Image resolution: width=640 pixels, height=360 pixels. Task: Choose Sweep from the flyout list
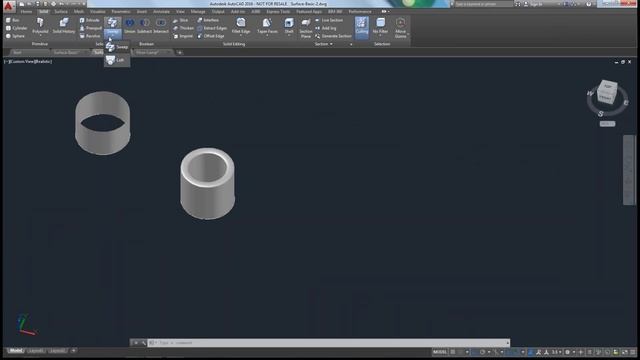tap(117, 47)
